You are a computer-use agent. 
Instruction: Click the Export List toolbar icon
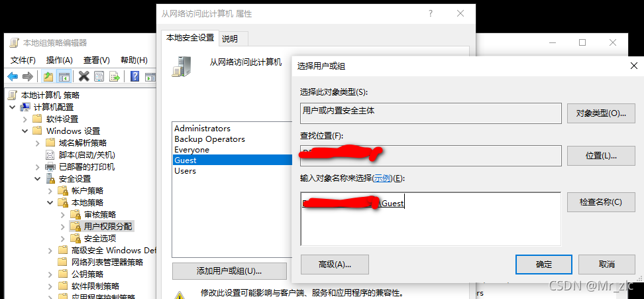pyautogui.click(x=115, y=76)
